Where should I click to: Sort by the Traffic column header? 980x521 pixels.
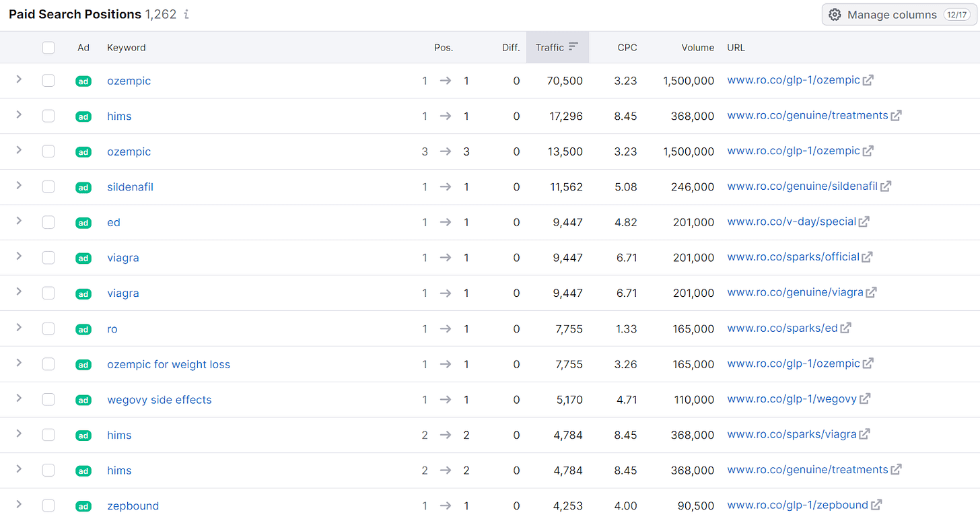[x=557, y=47]
